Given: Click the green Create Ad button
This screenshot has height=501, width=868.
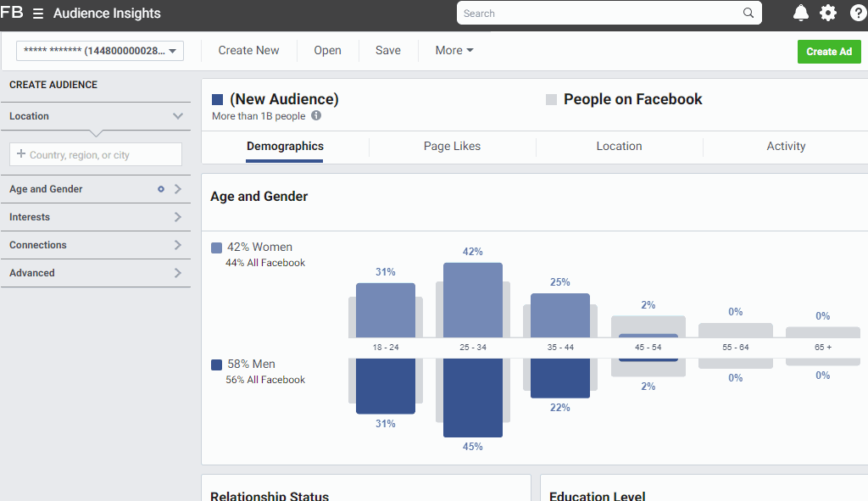Looking at the screenshot, I should click(829, 52).
